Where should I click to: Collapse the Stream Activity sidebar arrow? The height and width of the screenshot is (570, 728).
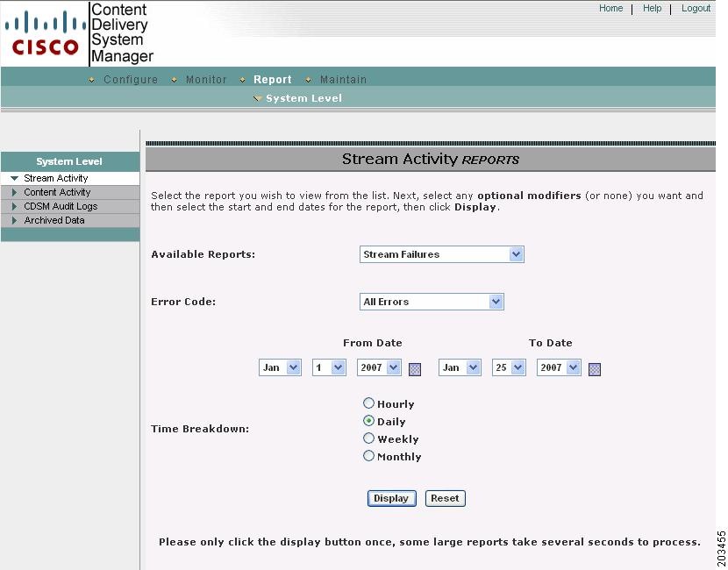[x=14, y=178]
